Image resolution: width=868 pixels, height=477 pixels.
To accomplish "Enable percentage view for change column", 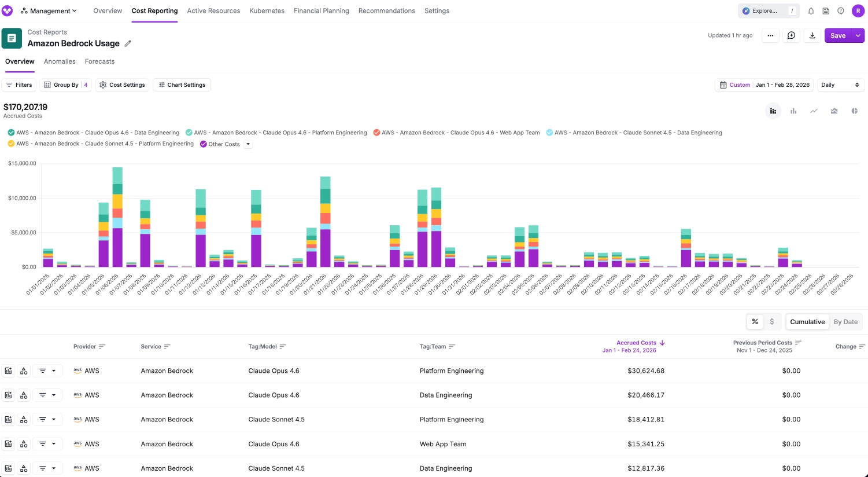I will coord(755,321).
